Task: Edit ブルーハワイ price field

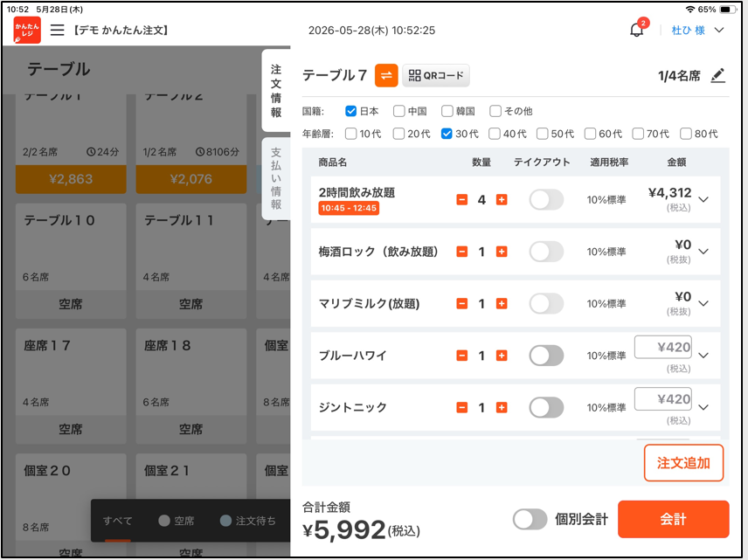Action: tap(663, 347)
